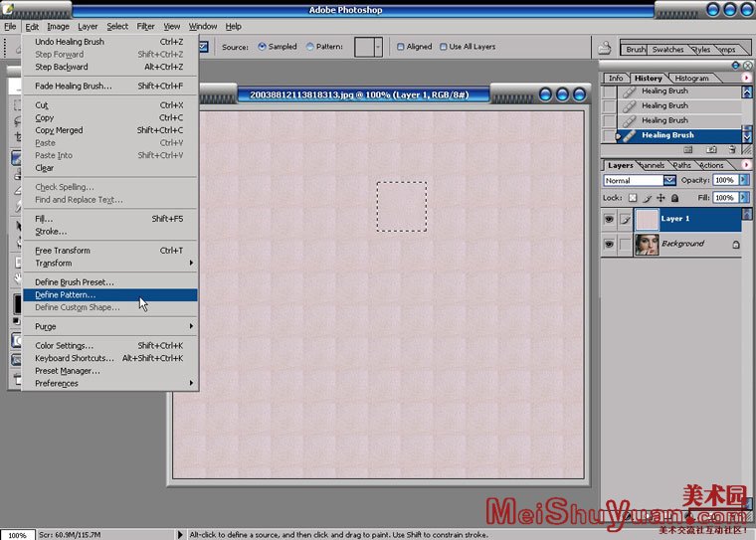The image size is (756, 540).
Task: Choose Undo Healing Brush
Action: [110, 42]
